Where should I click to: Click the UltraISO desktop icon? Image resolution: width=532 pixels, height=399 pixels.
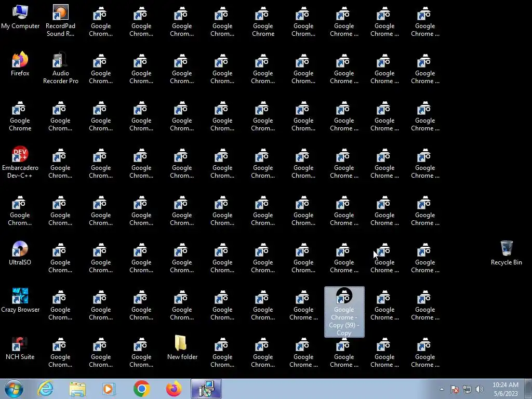[x=20, y=253]
